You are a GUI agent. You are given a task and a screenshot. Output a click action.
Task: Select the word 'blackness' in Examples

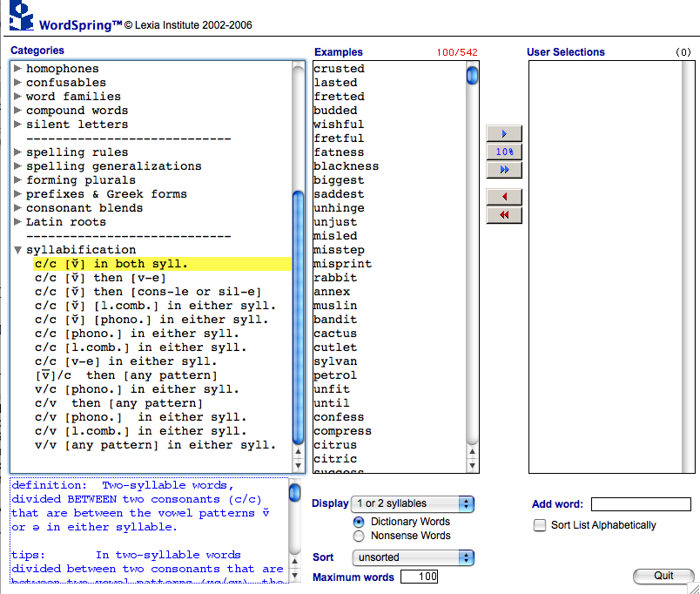346,166
